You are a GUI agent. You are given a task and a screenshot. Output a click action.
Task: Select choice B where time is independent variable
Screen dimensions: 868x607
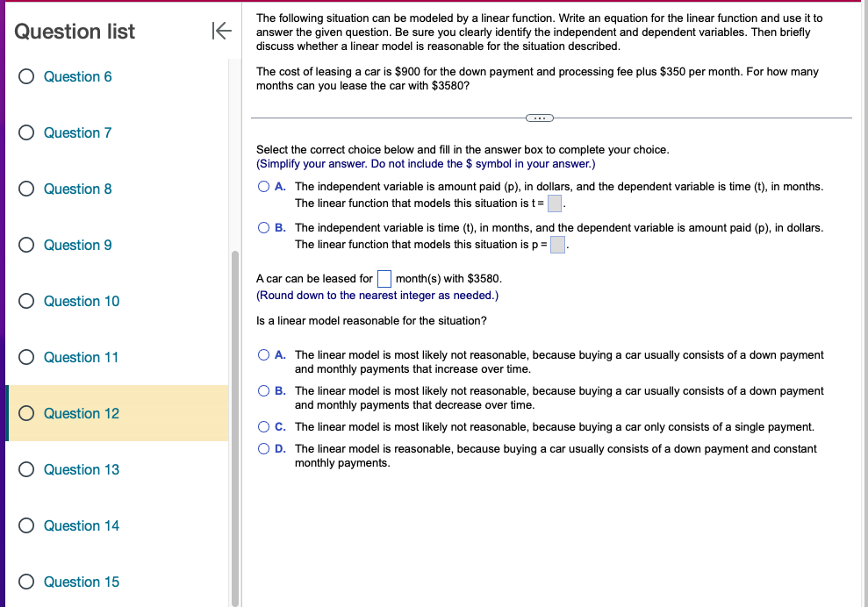[x=264, y=227]
